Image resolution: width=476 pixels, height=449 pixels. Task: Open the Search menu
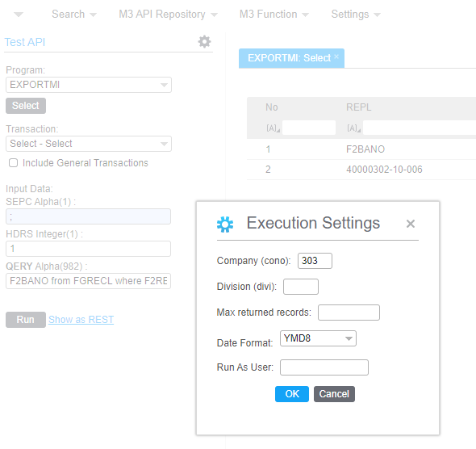pyautogui.click(x=73, y=15)
